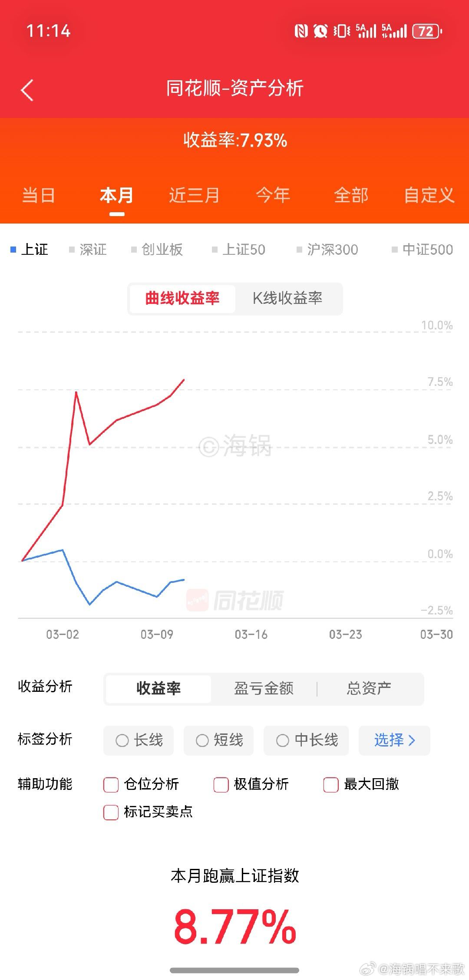Switch to the K线收益率 view
Screen dimensions: 469x980
pyautogui.click(x=289, y=298)
